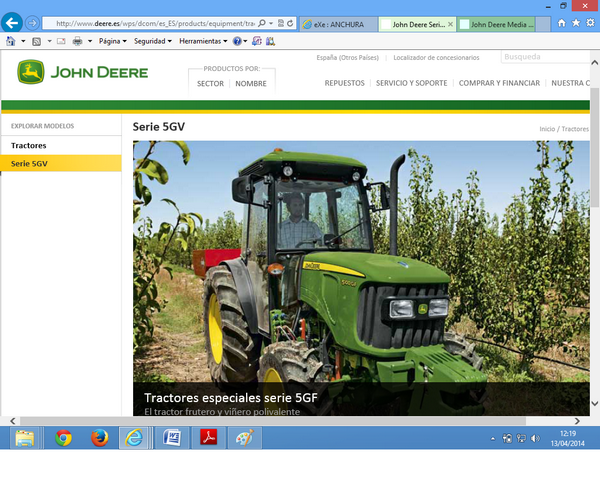
Task: Click the Busqueda search field
Action: pyautogui.click(x=545, y=57)
